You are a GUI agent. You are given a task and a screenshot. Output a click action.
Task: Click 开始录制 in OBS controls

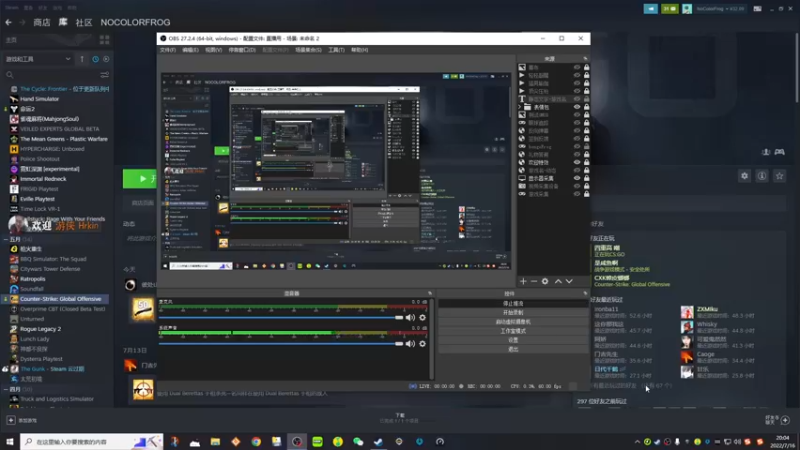[x=513, y=312]
